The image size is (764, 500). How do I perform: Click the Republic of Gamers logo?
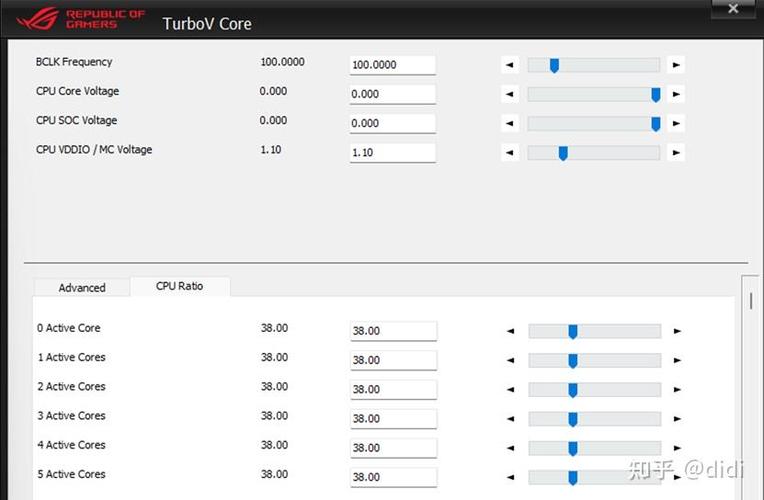coord(81,19)
